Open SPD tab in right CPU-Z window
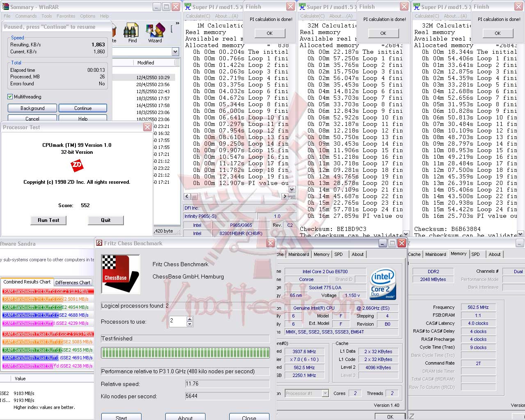The height and width of the screenshot is (420, 525). (475, 254)
